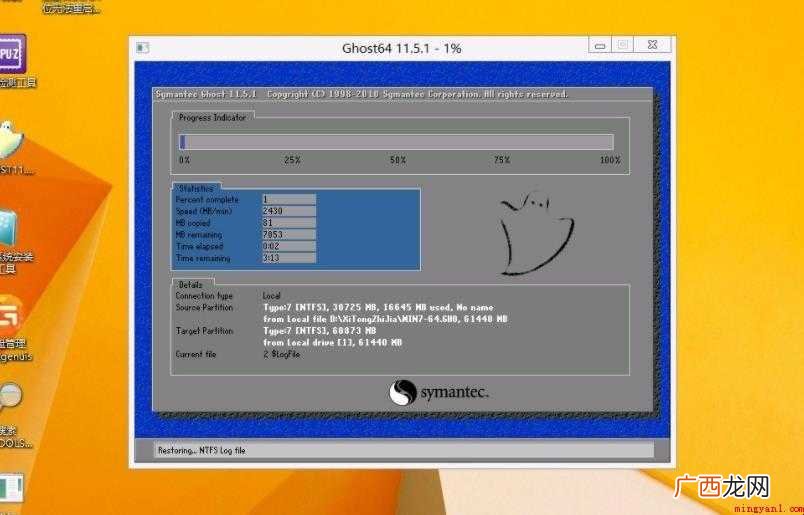Select the Time elapsed value field
The image size is (804, 515).
click(289, 246)
